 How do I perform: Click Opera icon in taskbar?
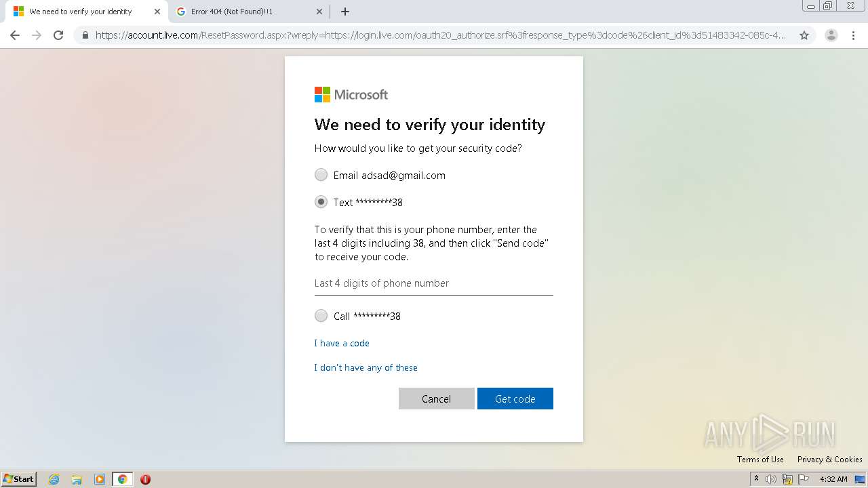pyautogui.click(x=145, y=479)
